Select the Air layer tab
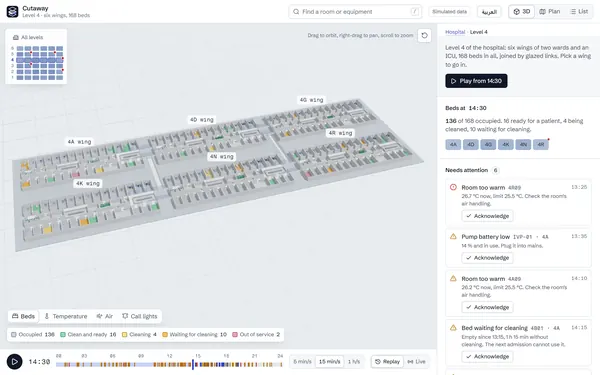Screen dimensions: 600x375 coord(104,316)
